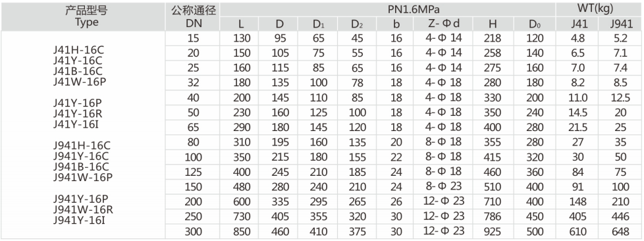This screenshot has width=644, height=241.
Task: Select the L value 850 cell
Action: [x=242, y=231]
